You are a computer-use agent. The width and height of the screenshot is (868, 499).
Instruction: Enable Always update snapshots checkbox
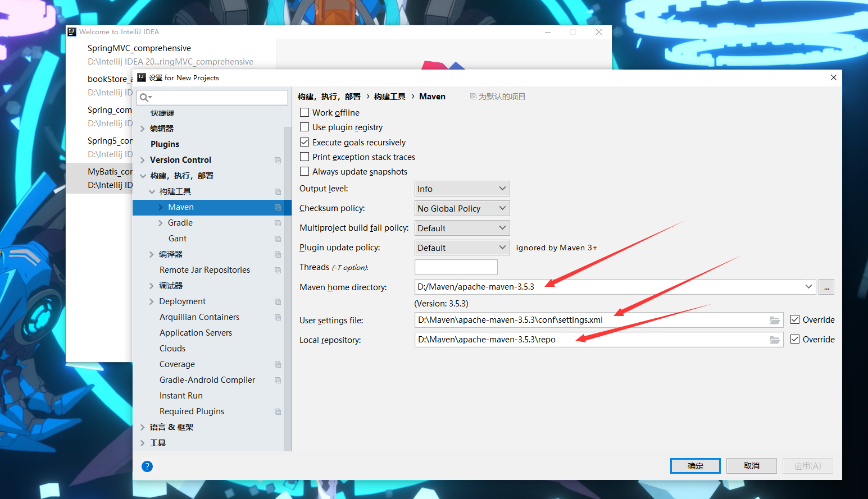305,171
